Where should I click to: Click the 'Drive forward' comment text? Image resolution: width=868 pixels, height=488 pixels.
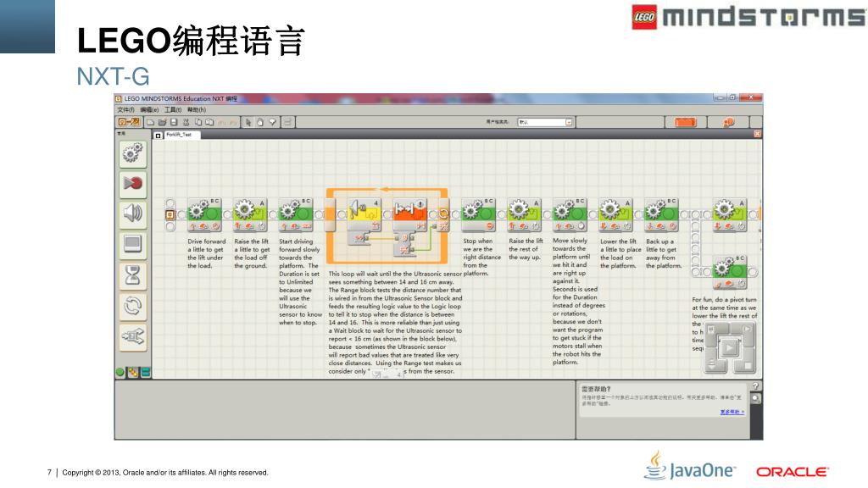207,253
